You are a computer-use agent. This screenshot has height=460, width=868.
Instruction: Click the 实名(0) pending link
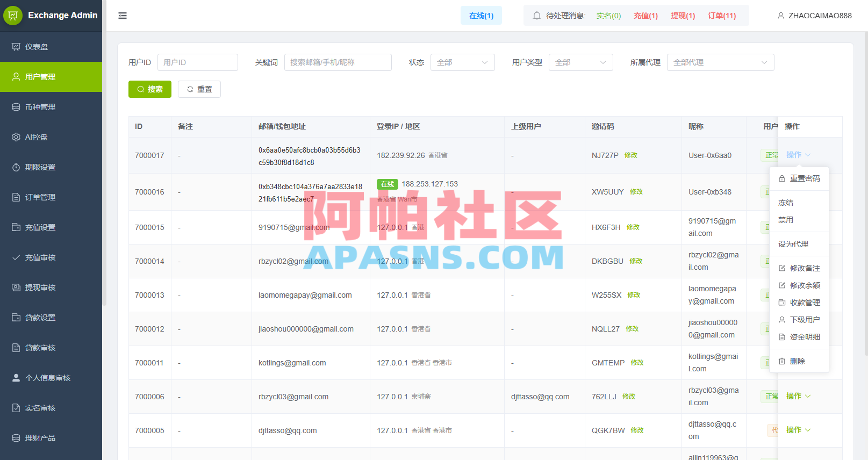608,16
